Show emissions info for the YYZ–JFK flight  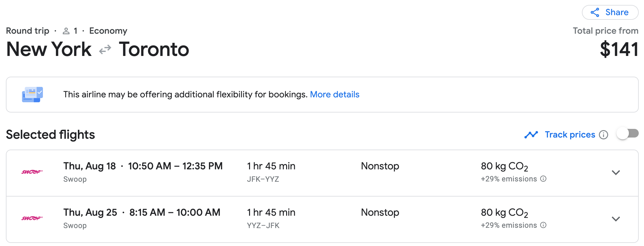[543, 225]
